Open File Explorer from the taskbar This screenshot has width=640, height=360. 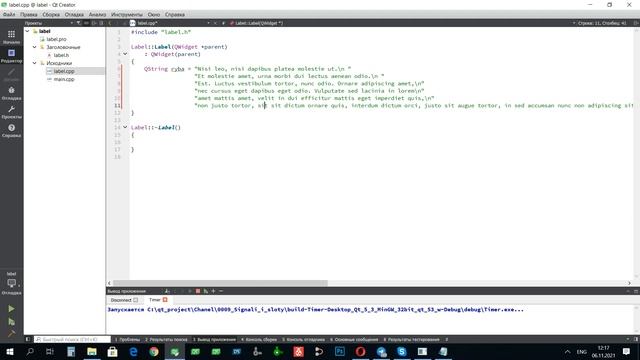(92, 351)
